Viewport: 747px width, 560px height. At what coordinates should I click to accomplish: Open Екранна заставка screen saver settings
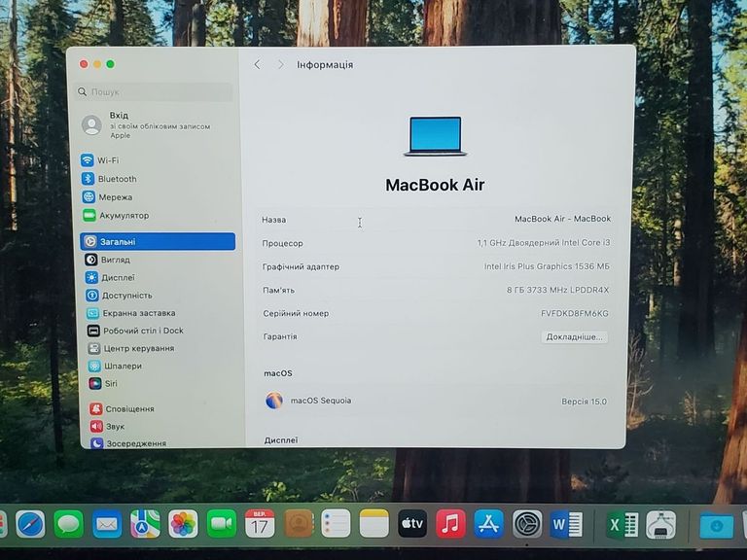(x=131, y=313)
